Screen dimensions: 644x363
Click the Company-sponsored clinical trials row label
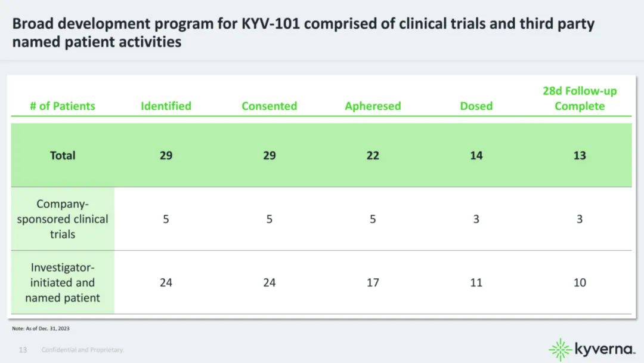click(x=63, y=219)
